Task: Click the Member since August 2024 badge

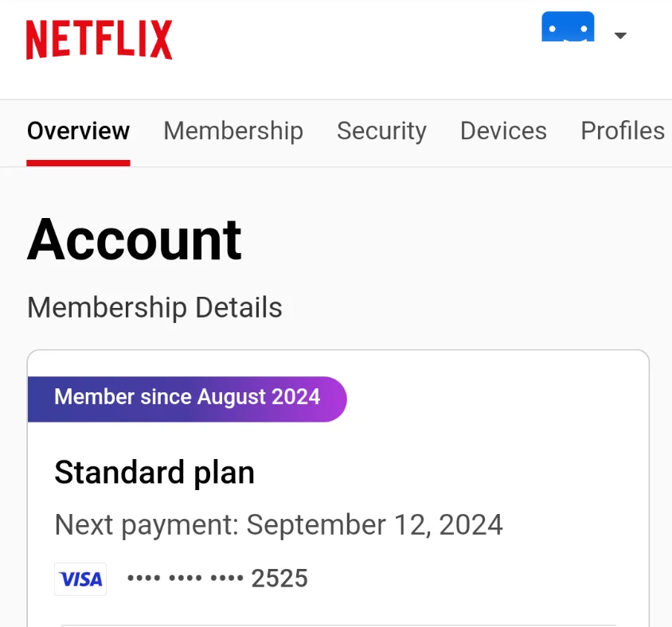Action: [187, 399]
